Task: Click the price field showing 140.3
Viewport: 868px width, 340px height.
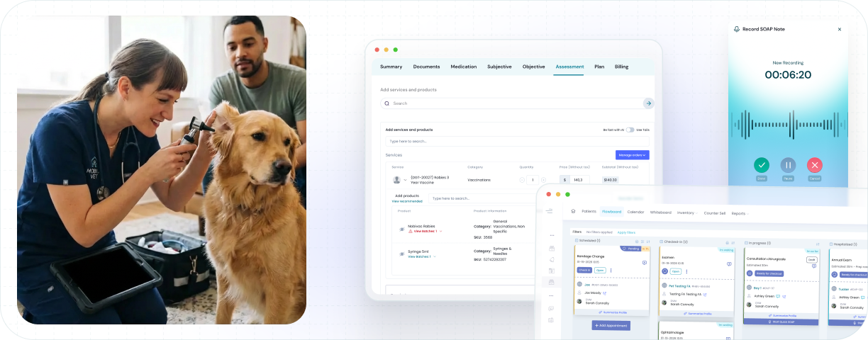Action: point(579,180)
